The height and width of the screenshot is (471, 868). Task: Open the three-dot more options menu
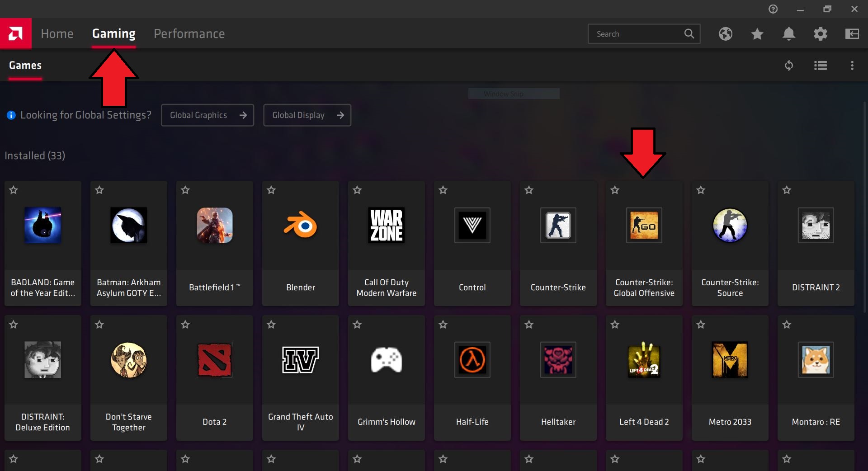[x=852, y=66]
